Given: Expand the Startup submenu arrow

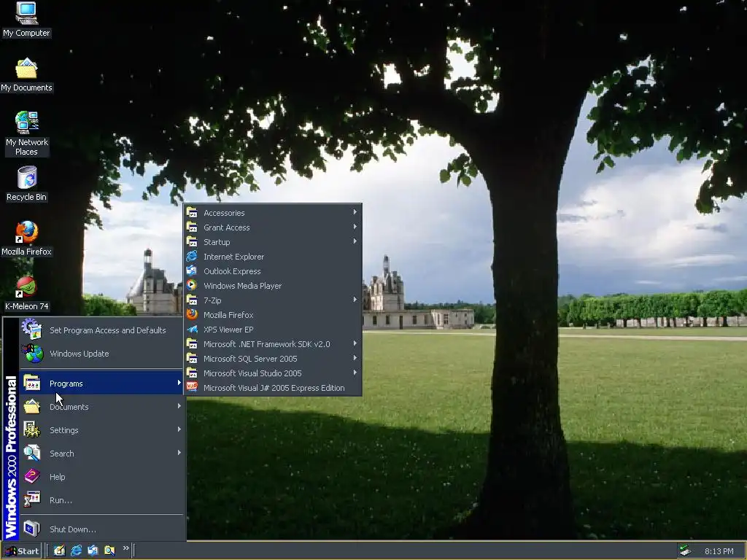Looking at the screenshot, I should point(355,241).
